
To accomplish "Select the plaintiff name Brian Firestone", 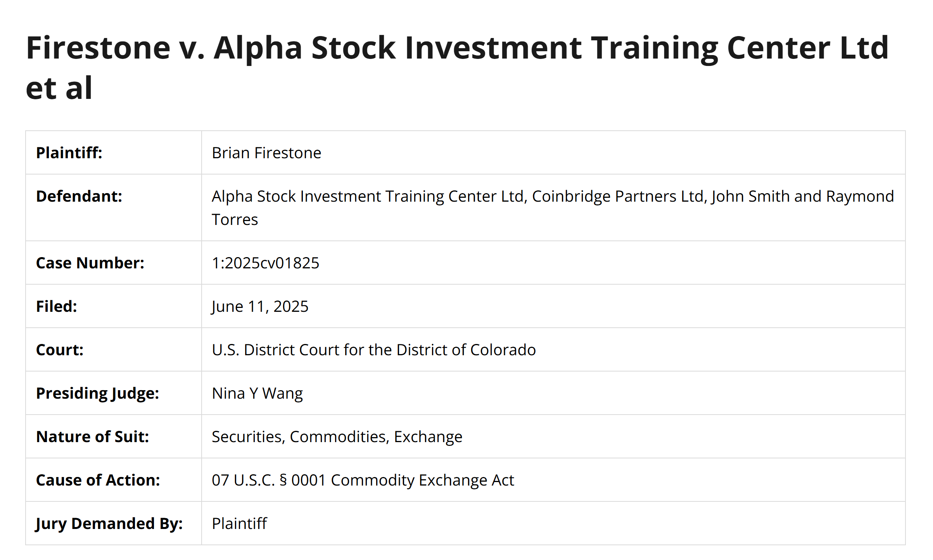I will click(266, 153).
